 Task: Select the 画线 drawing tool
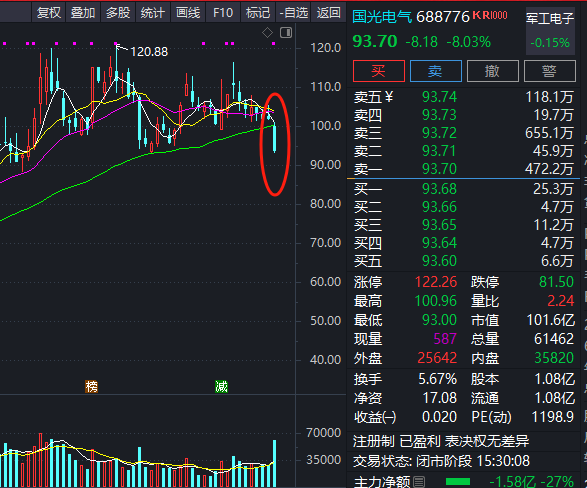click(188, 13)
